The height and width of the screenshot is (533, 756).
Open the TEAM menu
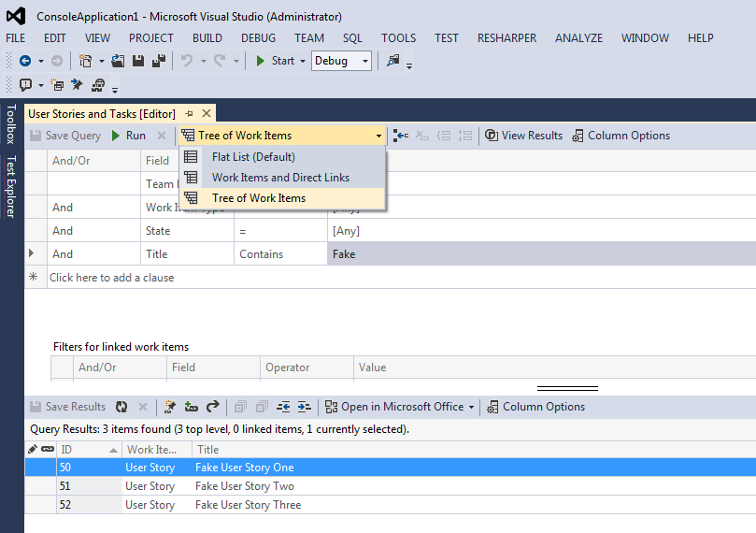click(x=309, y=38)
